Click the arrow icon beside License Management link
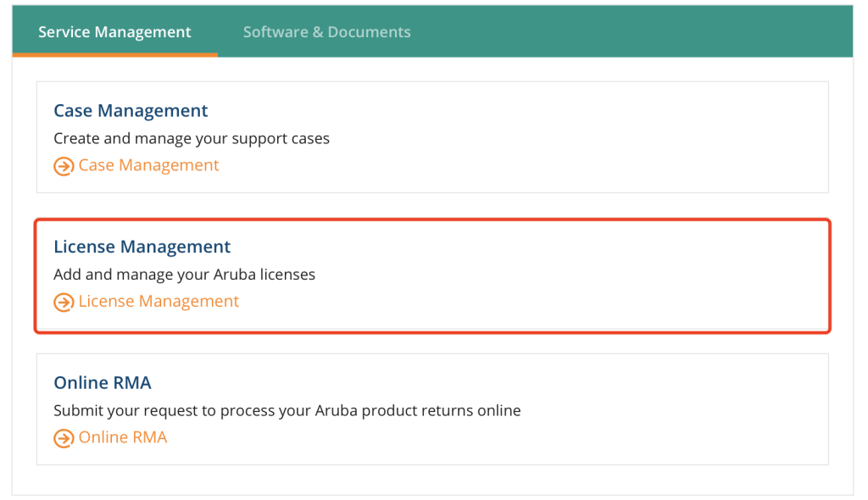The image size is (868, 500). 64,303
